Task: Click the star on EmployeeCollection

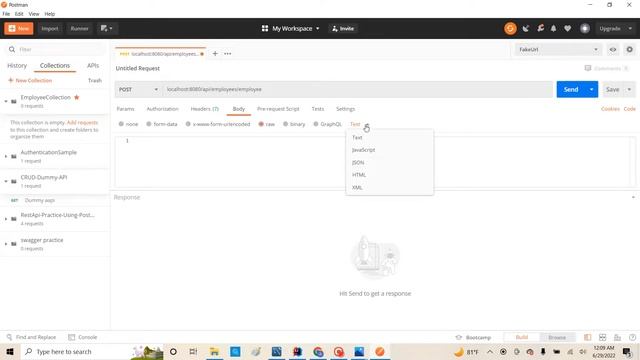Action: [x=76, y=97]
